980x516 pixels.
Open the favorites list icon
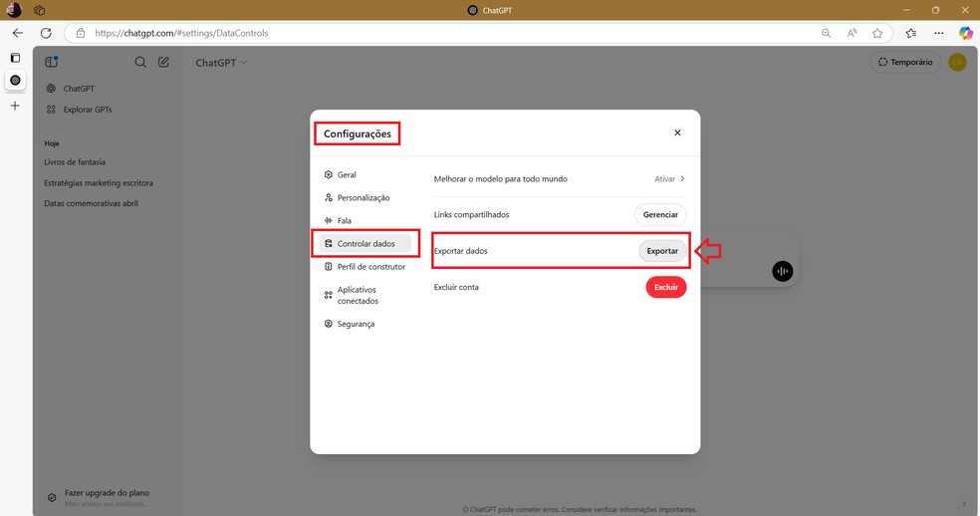tap(911, 33)
